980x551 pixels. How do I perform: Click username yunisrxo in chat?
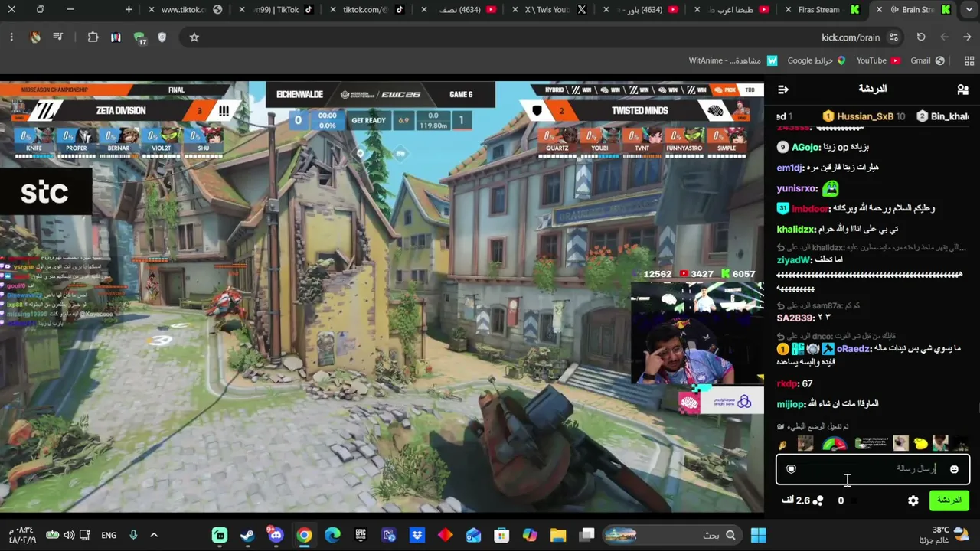click(x=797, y=188)
